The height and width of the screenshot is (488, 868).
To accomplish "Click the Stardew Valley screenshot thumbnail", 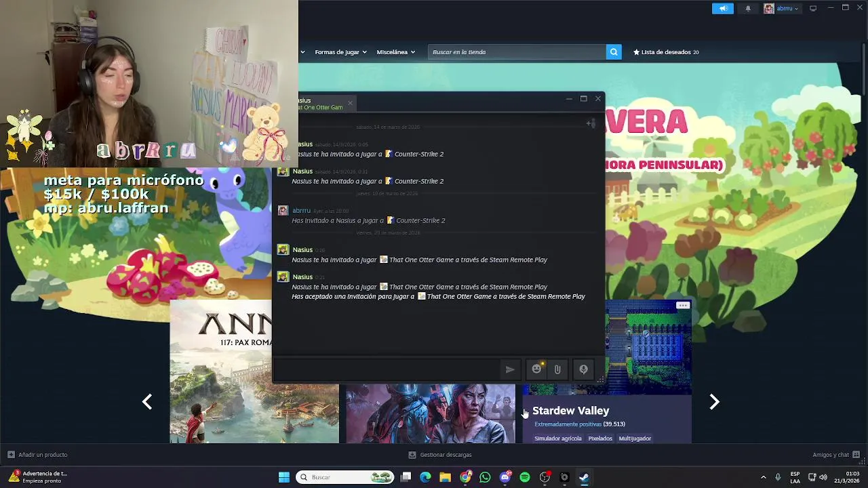I will [x=648, y=347].
